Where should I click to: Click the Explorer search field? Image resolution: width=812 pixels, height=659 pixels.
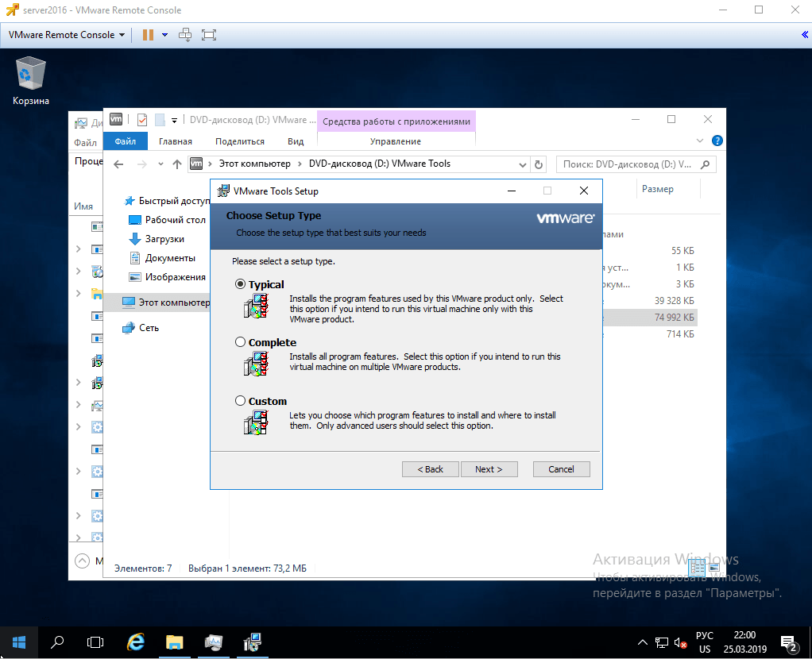[x=628, y=164]
